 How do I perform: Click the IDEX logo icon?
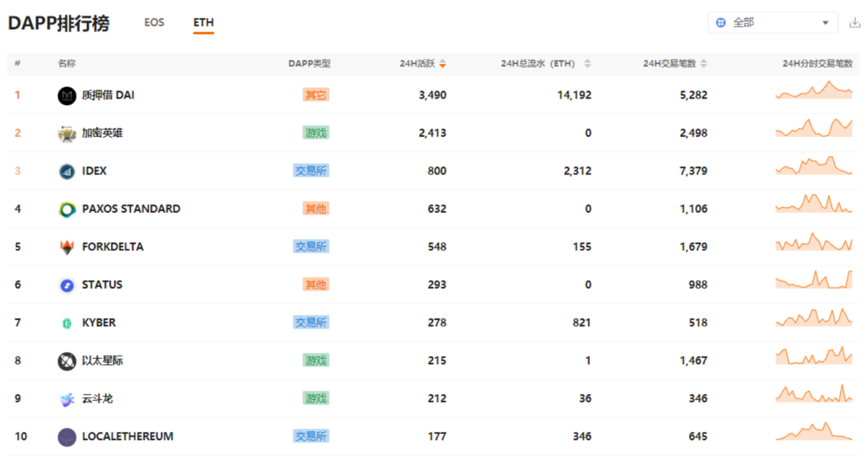pos(67,172)
